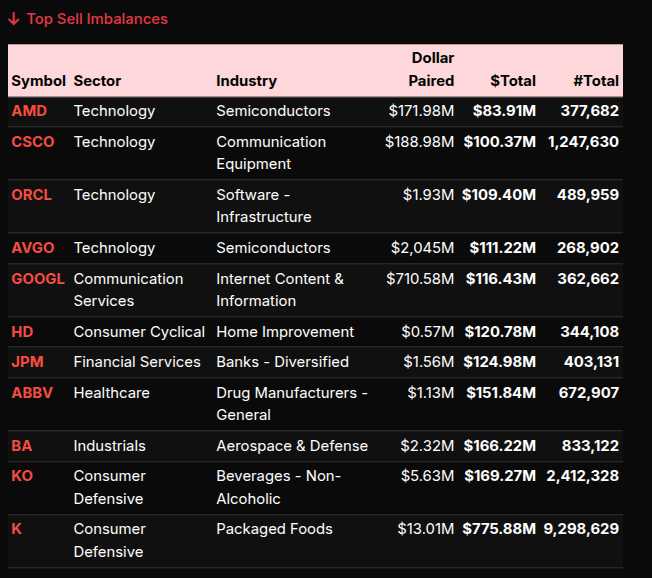Open the GOOGL ticker link
652x578 pixels.
(38, 279)
